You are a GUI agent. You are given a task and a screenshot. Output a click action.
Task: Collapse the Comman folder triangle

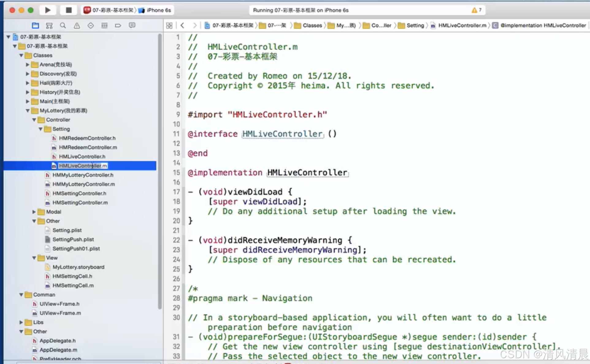click(x=21, y=295)
